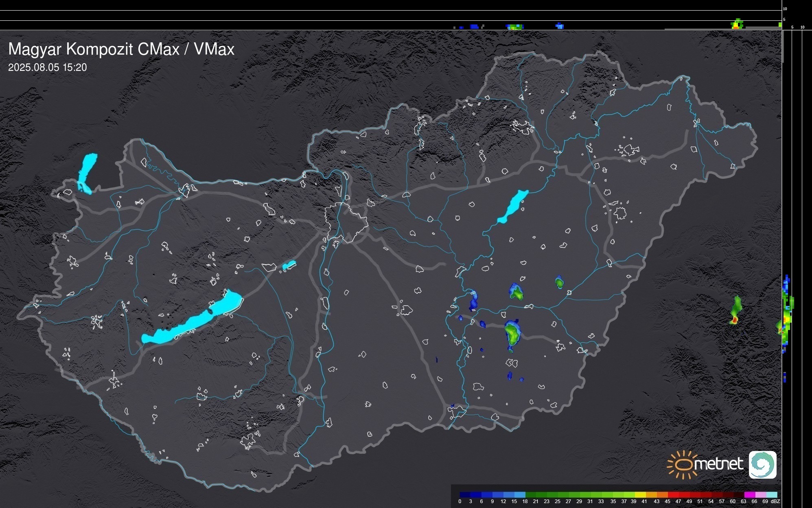Click the orange-core echo in the top profile strip

(x=737, y=25)
